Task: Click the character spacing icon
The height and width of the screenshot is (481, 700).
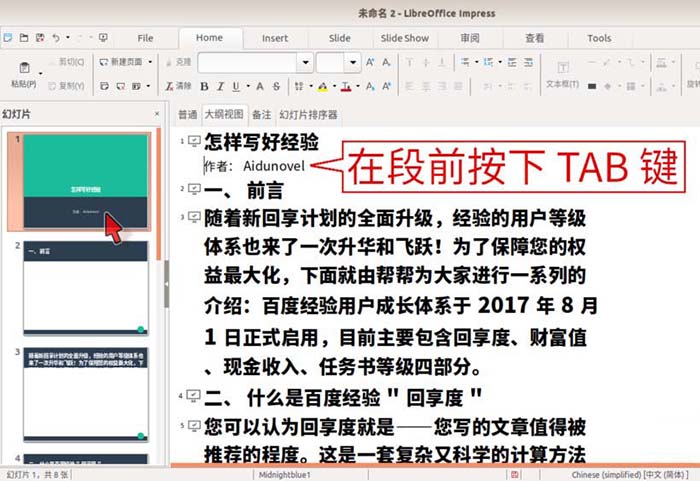Action: point(299,86)
